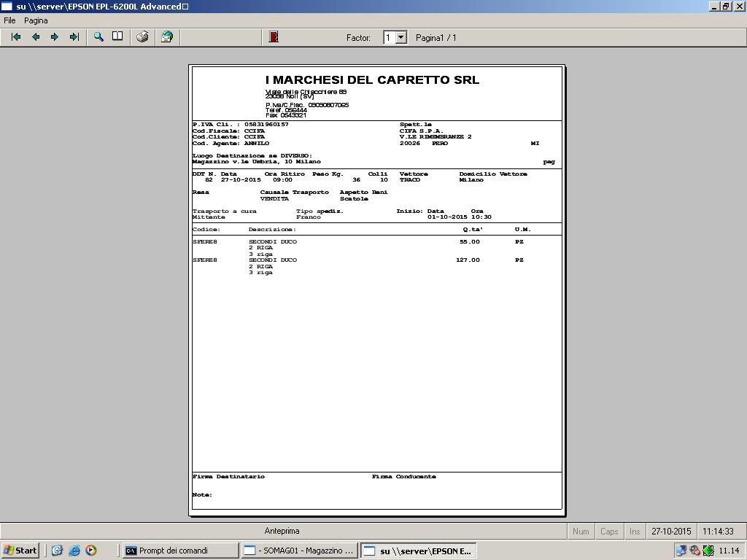Open the Pagina menu

pyautogui.click(x=36, y=20)
